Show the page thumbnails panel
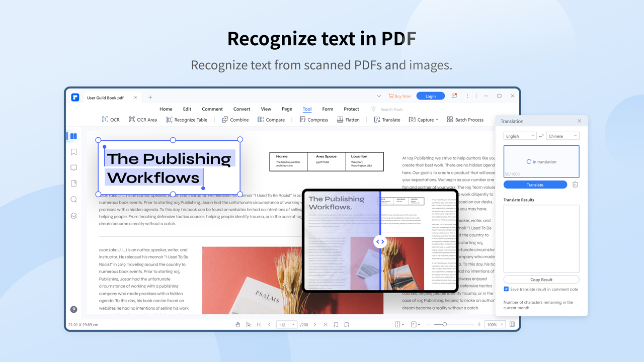This screenshot has width=644, height=362. click(73, 136)
